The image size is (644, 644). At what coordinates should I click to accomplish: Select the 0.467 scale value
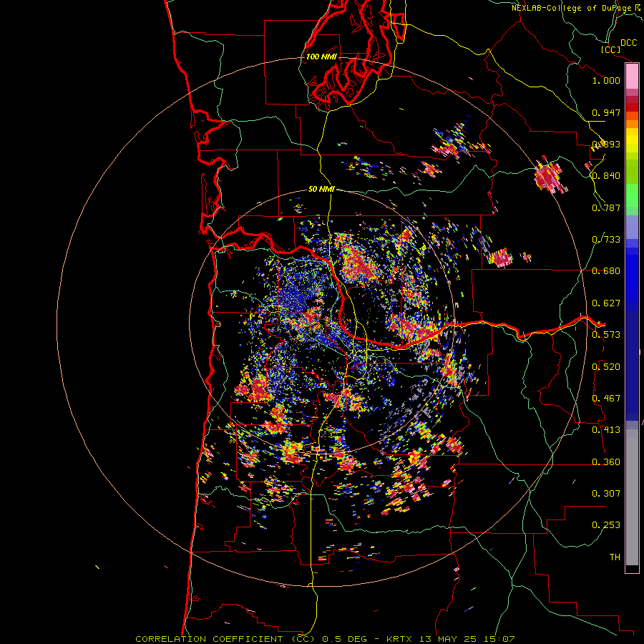[606, 399]
